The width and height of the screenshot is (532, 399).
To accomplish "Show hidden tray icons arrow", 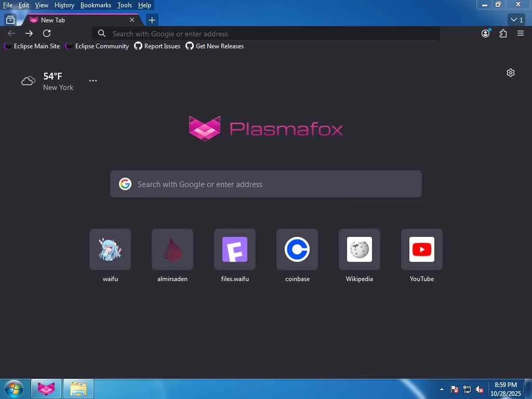I will pos(442,389).
